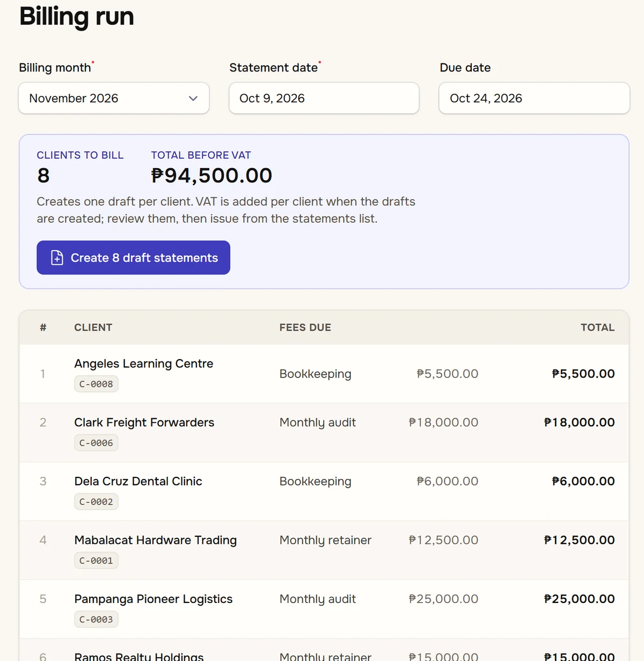Click the ₱12,500.00 bold total for Mabalacat
The image size is (644, 661).
pos(580,540)
